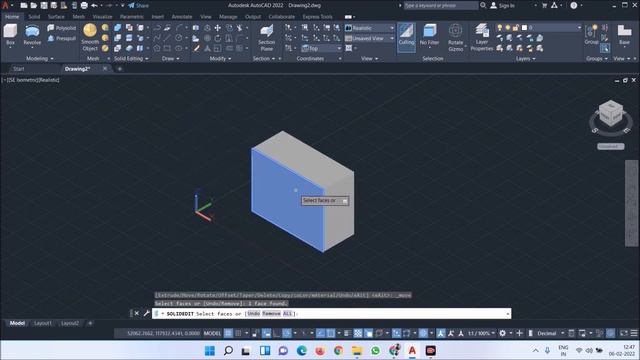Open WhatsApp from the taskbar

(x=375, y=351)
